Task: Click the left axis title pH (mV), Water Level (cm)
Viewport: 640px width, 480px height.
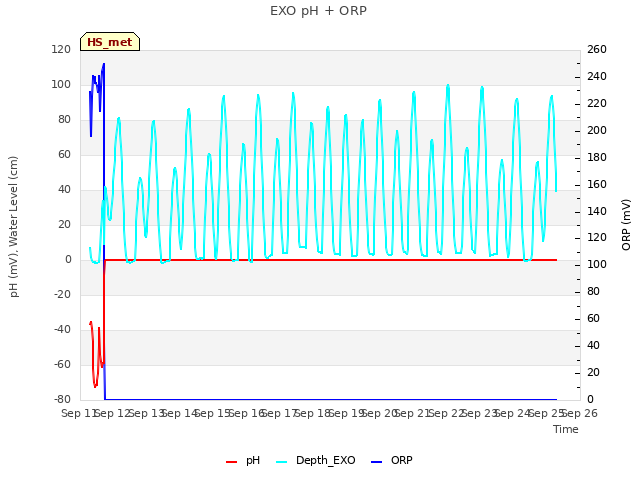Action: 14,227
